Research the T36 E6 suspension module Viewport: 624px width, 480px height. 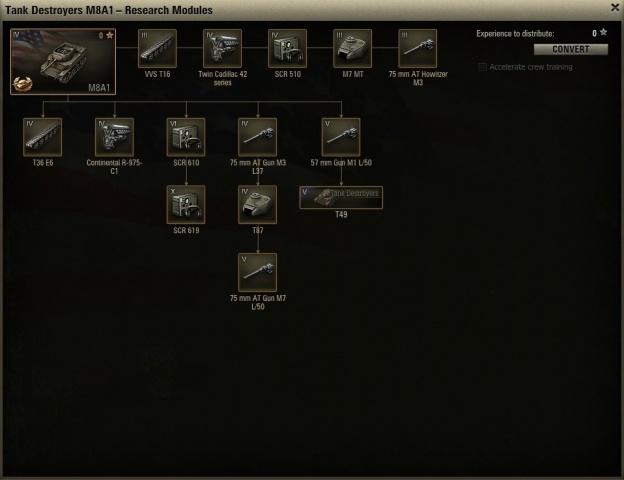pos(43,137)
